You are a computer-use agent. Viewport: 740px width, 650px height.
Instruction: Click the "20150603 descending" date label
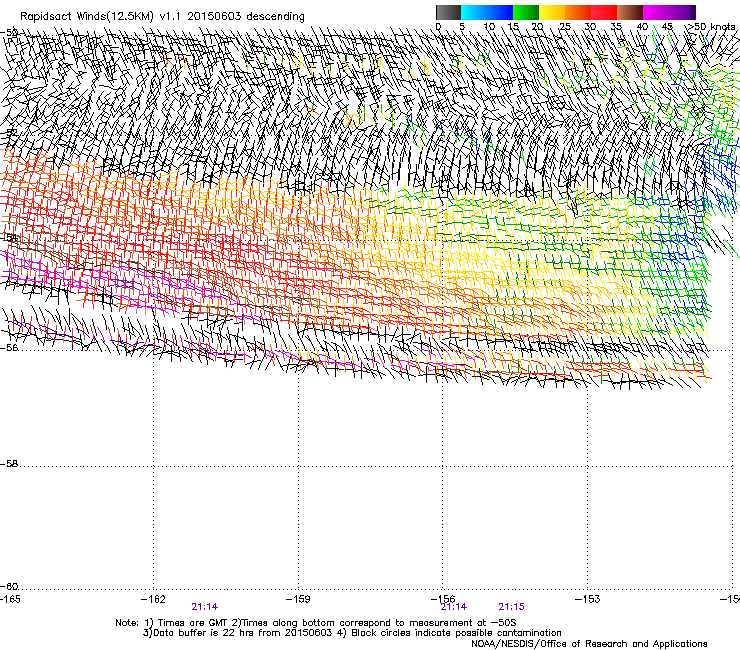[x=246, y=17]
